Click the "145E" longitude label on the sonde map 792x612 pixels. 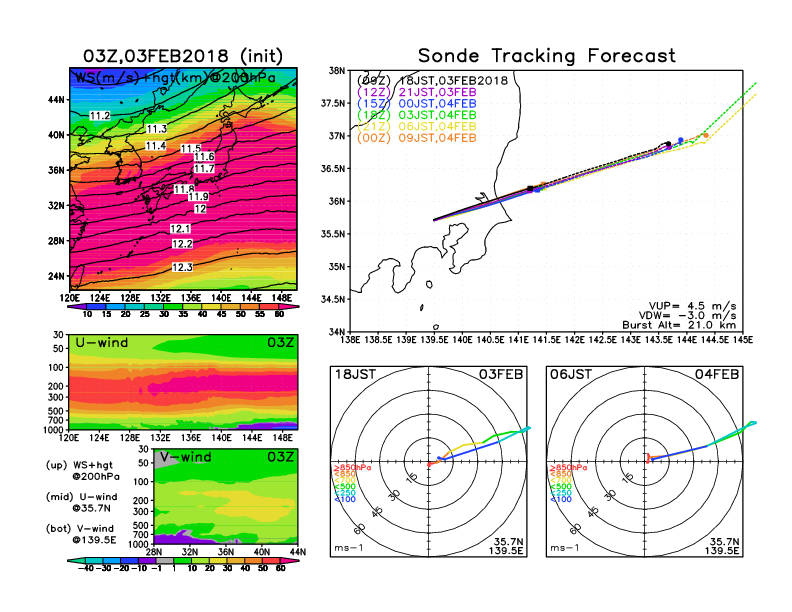coord(742,340)
